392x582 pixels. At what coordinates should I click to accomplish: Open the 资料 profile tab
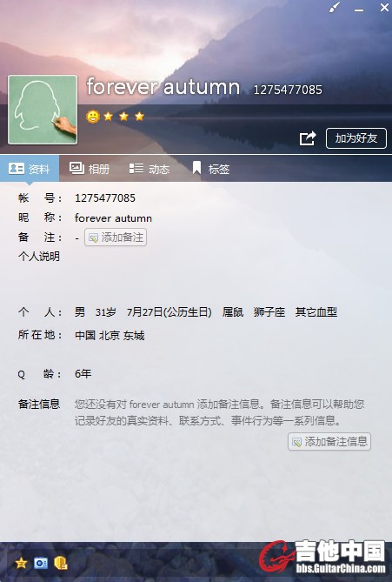(x=30, y=169)
